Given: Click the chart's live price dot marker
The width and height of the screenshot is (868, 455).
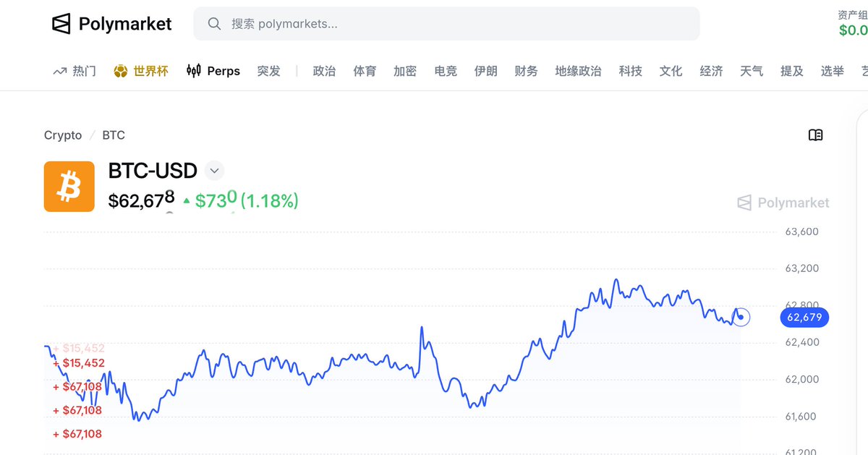Looking at the screenshot, I should point(741,317).
